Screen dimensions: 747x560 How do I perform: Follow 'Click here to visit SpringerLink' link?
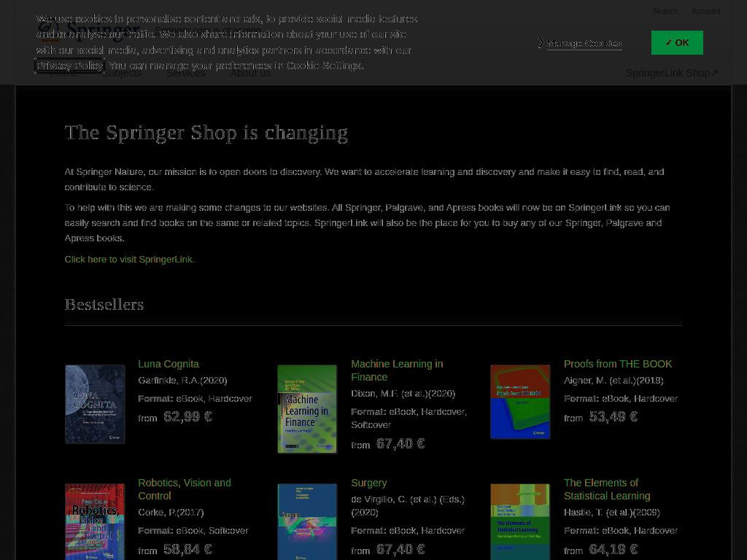(130, 259)
